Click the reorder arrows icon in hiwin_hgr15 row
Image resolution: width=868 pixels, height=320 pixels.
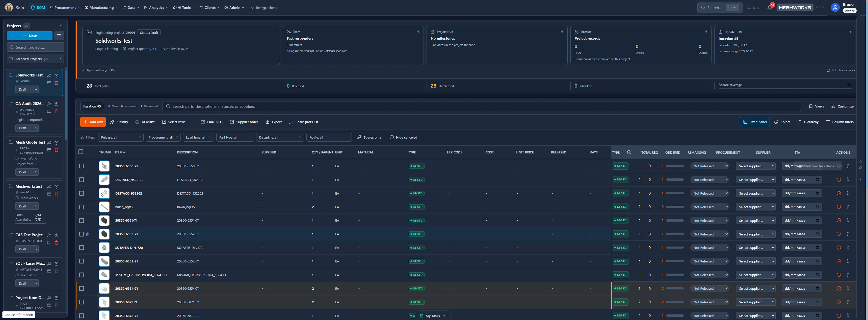(848, 207)
